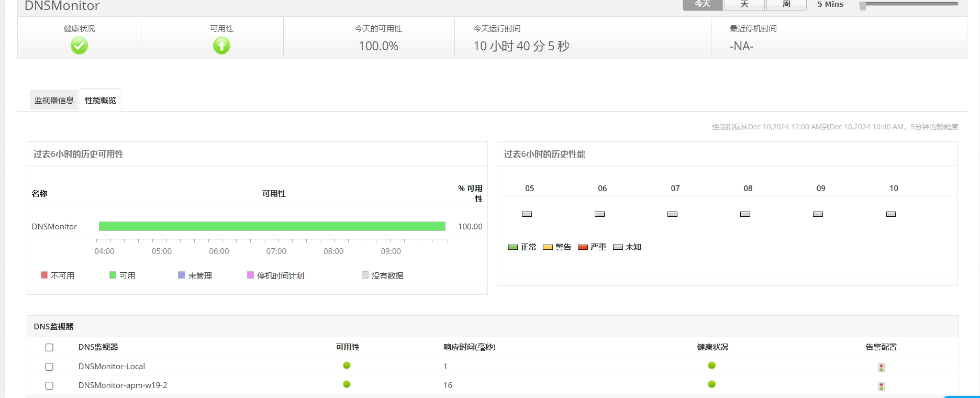
Task: Click the 100.00 availability percentage value
Action: [x=470, y=227]
